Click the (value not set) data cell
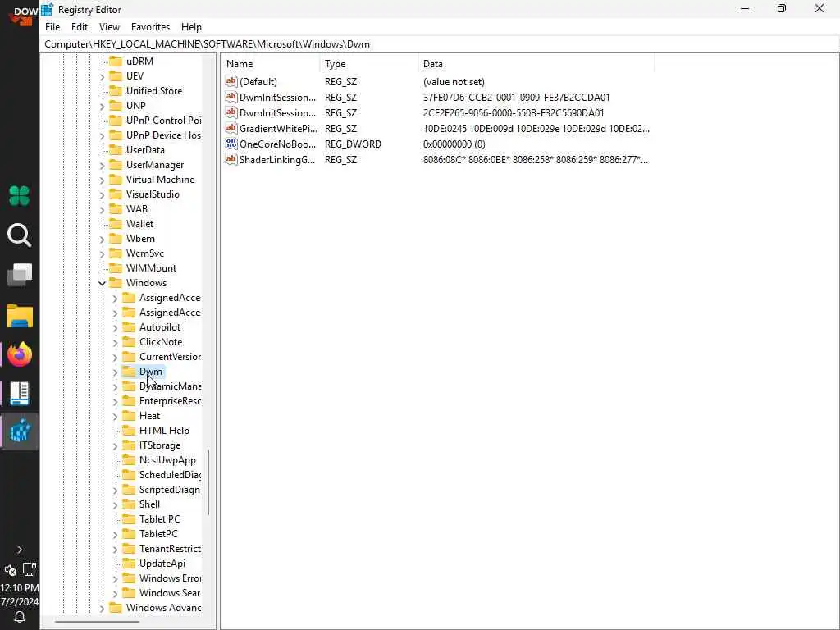The height and width of the screenshot is (630, 840). click(454, 81)
